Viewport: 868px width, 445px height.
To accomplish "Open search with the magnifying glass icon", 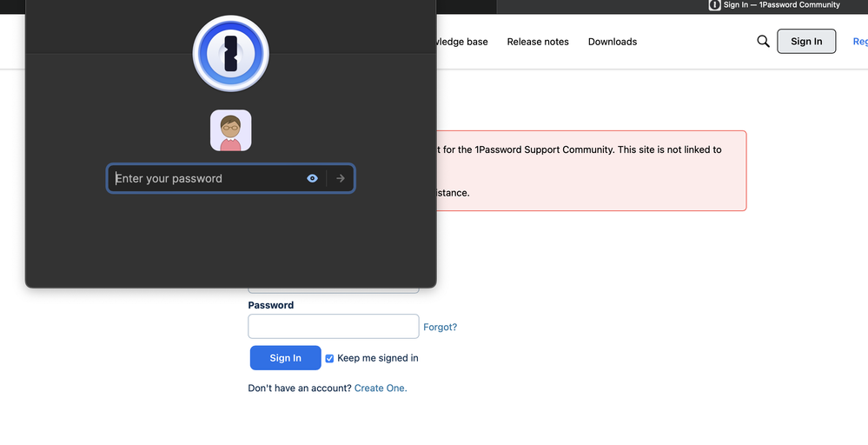I will click(x=763, y=41).
